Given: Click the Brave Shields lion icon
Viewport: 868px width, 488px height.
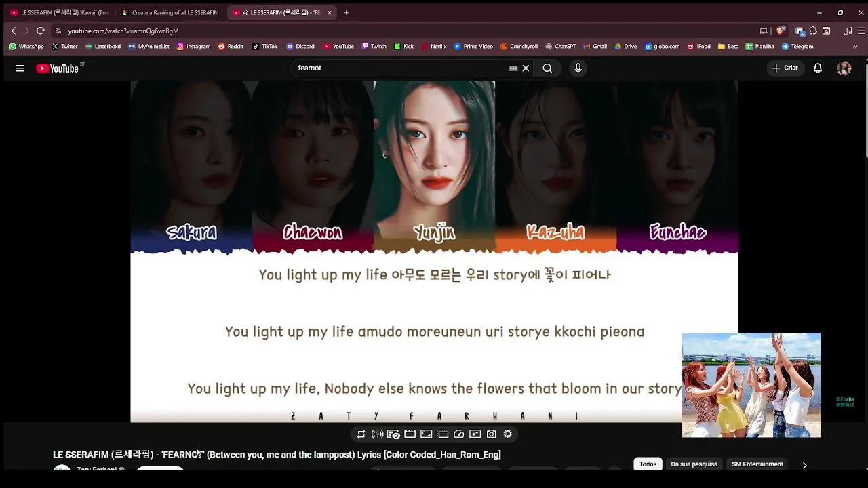Looking at the screenshot, I should tap(781, 30).
